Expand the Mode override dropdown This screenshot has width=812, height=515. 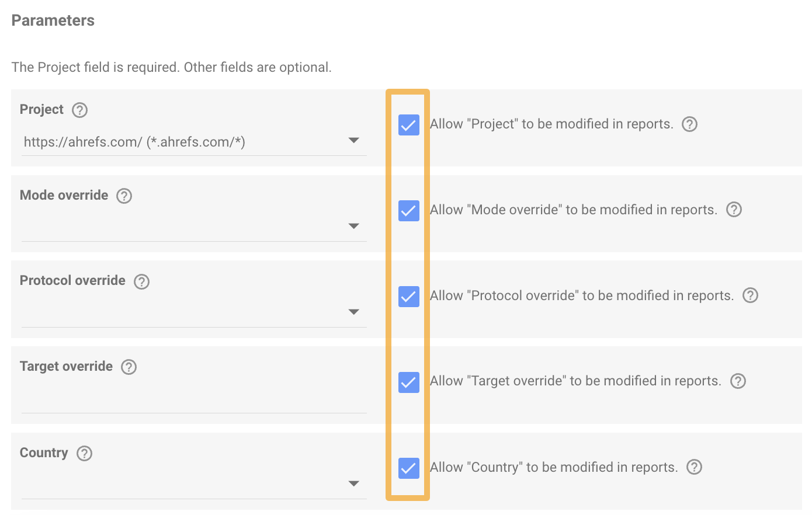click(x=193, y=227)
